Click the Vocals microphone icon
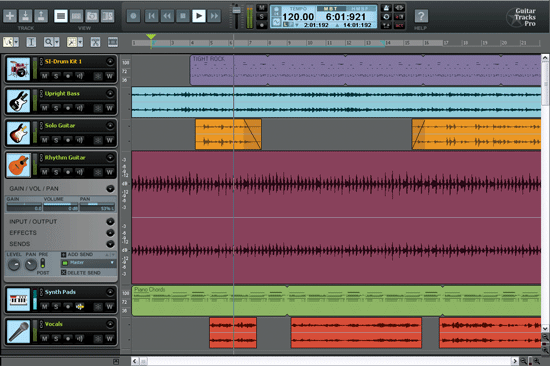 pos(18,331)
